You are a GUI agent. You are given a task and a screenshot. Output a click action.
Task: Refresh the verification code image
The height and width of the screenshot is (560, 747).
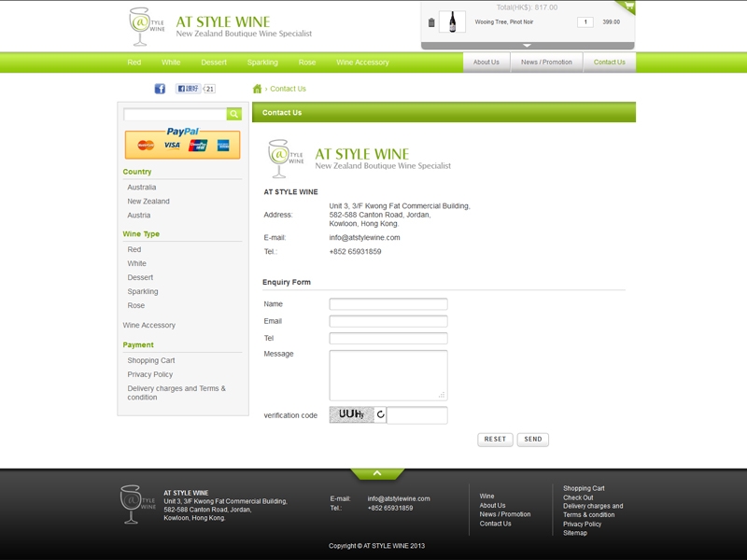[x=380, y=414]
